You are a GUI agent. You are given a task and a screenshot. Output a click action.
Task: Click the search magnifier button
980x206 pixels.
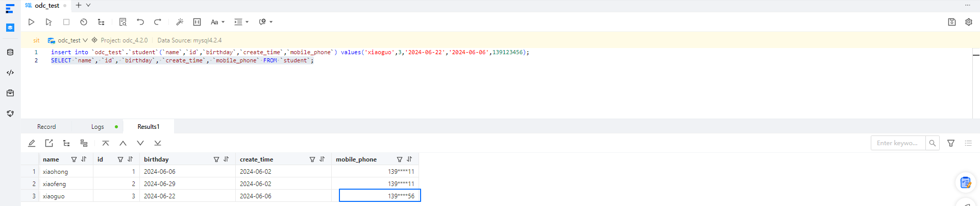pyautogui.click(x=933, y=143)
